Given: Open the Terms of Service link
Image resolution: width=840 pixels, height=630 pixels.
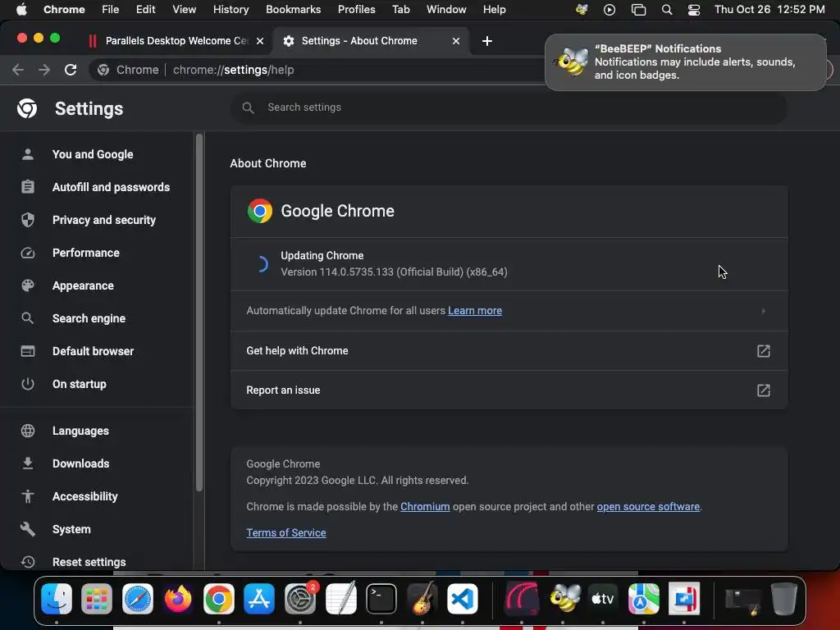Looking at the screenshot, I should coord(286,533).
